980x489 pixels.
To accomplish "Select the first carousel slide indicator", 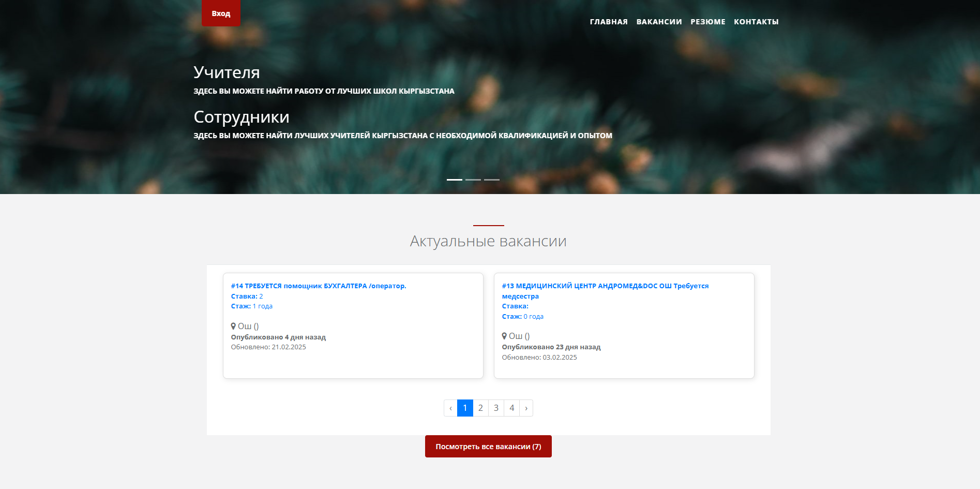I will tap(455, 180).
